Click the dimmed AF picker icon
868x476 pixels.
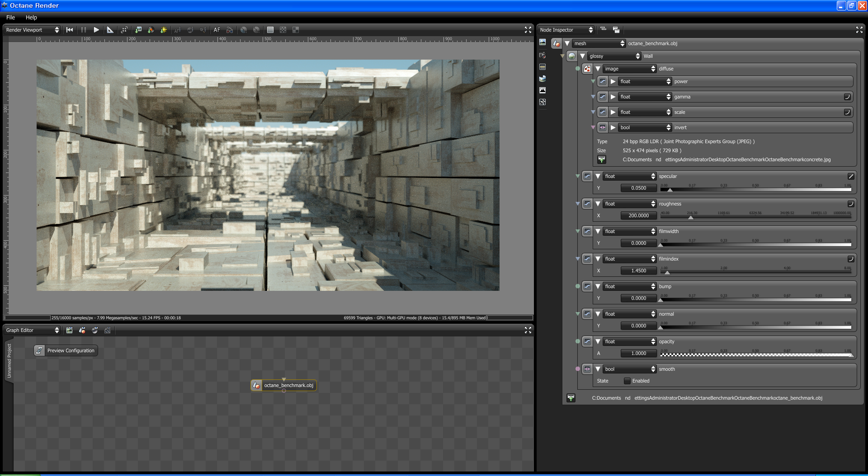pyautogui.click(x=177, y=30)
